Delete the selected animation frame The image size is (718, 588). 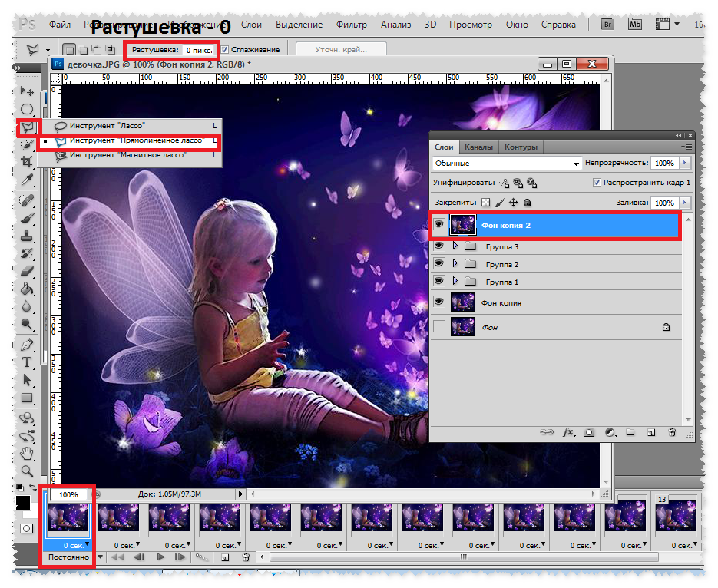(x=246, y=557)
